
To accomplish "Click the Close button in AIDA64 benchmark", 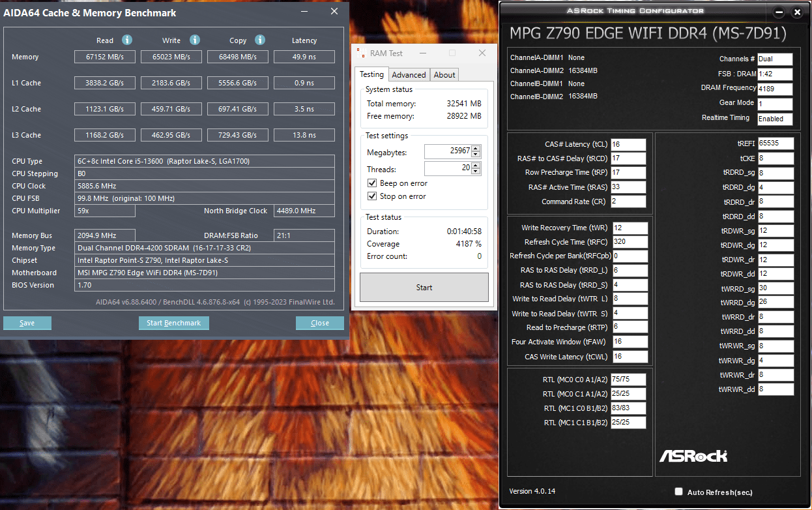I will pos(320,323).
